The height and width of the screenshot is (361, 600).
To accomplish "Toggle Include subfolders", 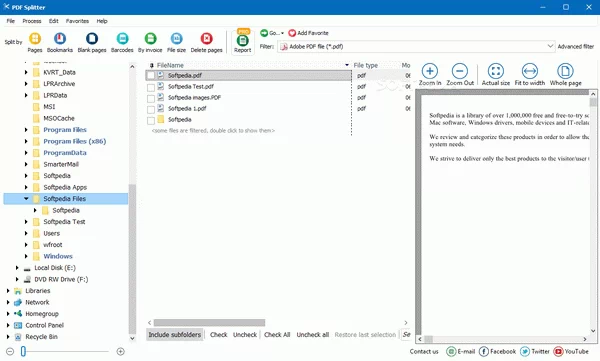I will pyautogui.click(x=174, y=335).
